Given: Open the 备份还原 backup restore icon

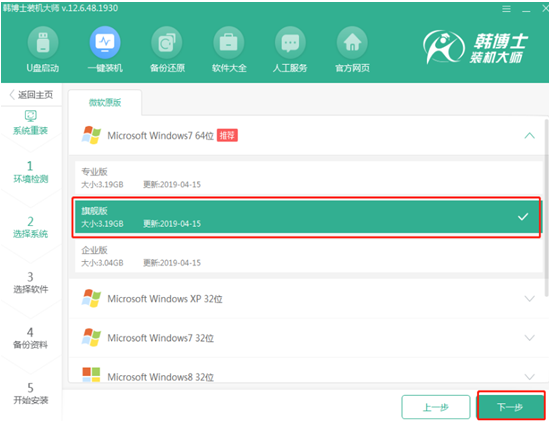Looking at the screenshot, I should coord(167,42).
